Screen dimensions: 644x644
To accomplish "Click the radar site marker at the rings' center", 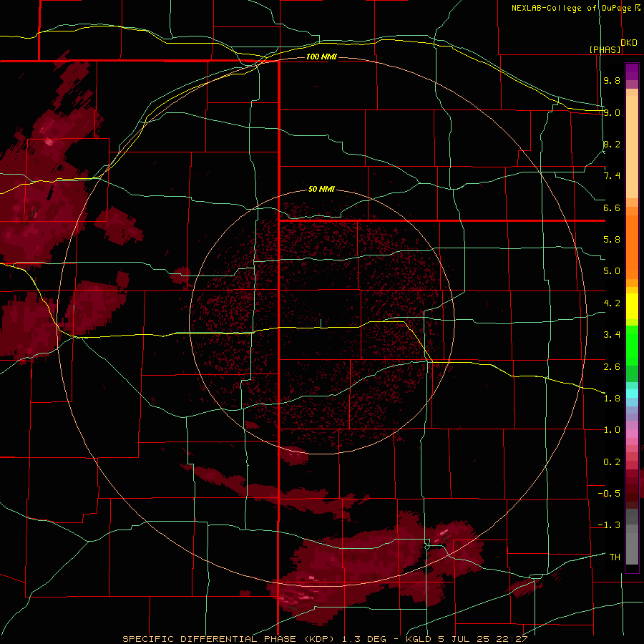I will point(321,323).
